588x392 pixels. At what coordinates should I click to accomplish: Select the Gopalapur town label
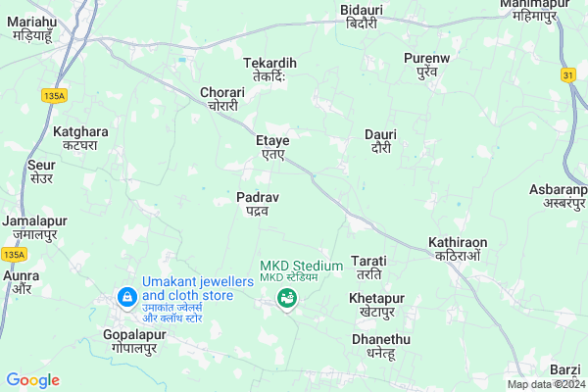(x=134, y=341)
